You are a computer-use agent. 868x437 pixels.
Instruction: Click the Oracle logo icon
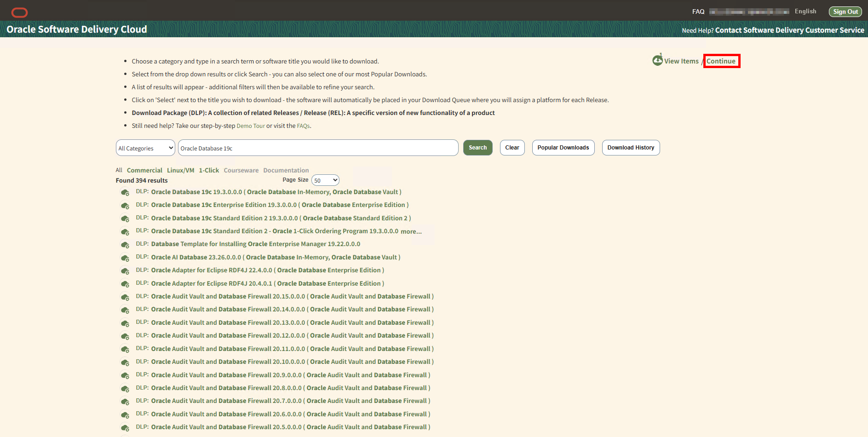click(19, 12)
